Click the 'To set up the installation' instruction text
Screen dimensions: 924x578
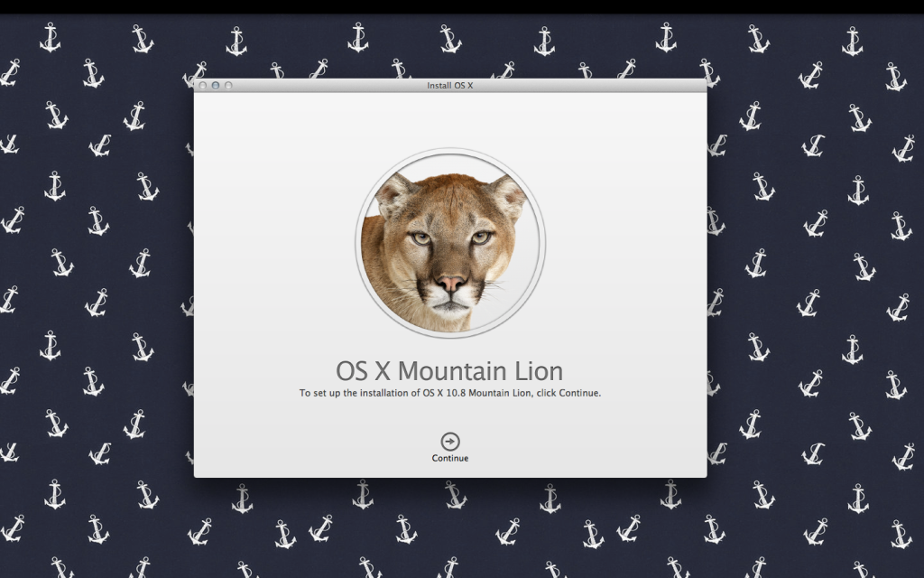coord(450,393)
